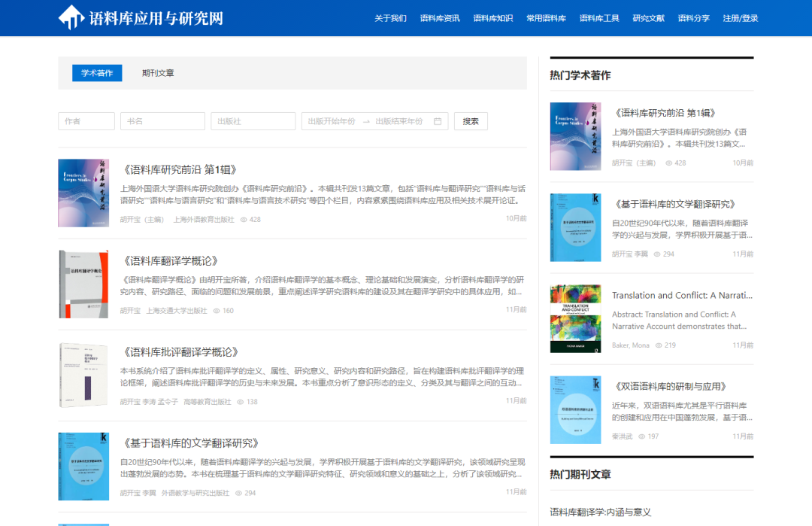The image size is (812, 526).
Task: Open 常用语料库 menu item
Action: tap(547, 18)
